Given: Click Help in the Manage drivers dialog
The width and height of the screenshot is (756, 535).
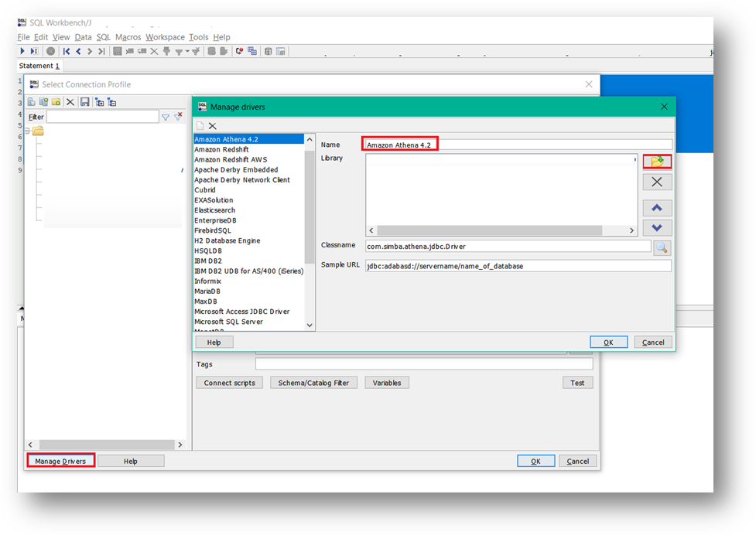Looking at the screenshot, I should point(214,342).
